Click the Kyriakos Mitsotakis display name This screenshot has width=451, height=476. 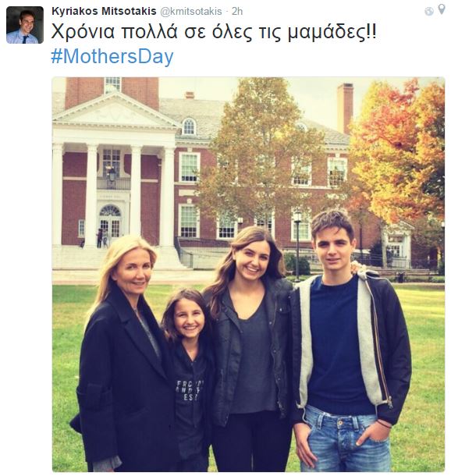pos(104,11)
